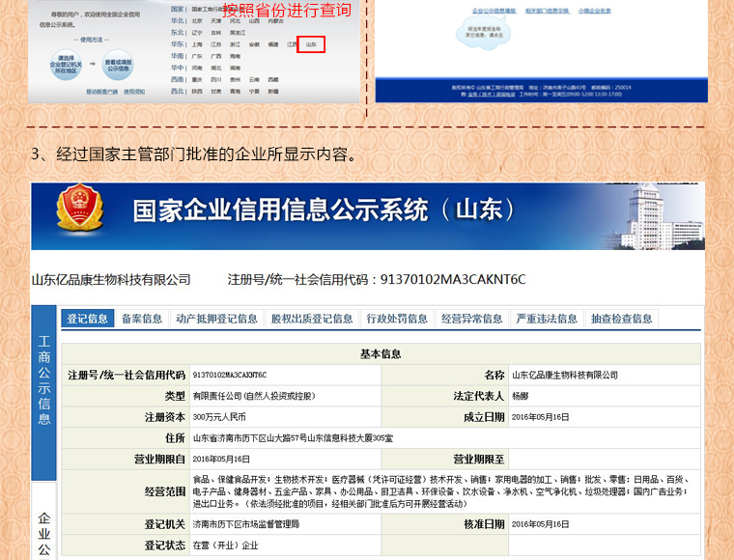Screen dimensions: 734x560
Task: Click 北京 in the 华北 row
Action: point(197,21)
